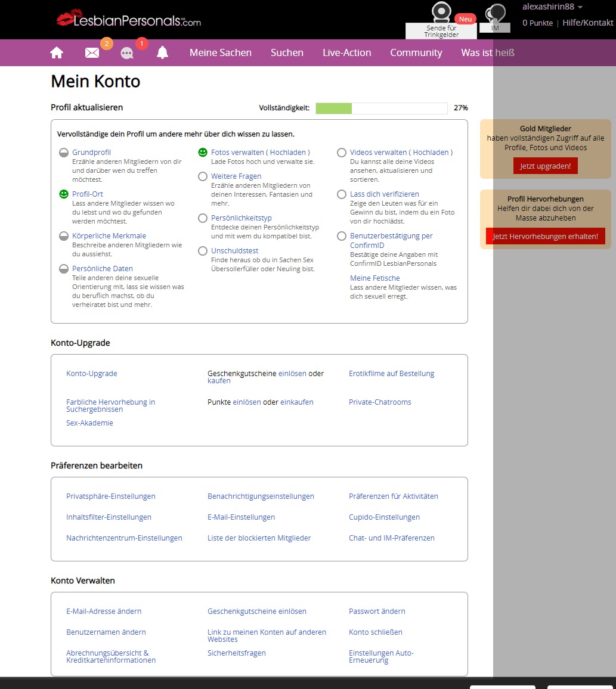Click Konto schließen link
The height and width of the screenshot is (689, 616).
376,632
